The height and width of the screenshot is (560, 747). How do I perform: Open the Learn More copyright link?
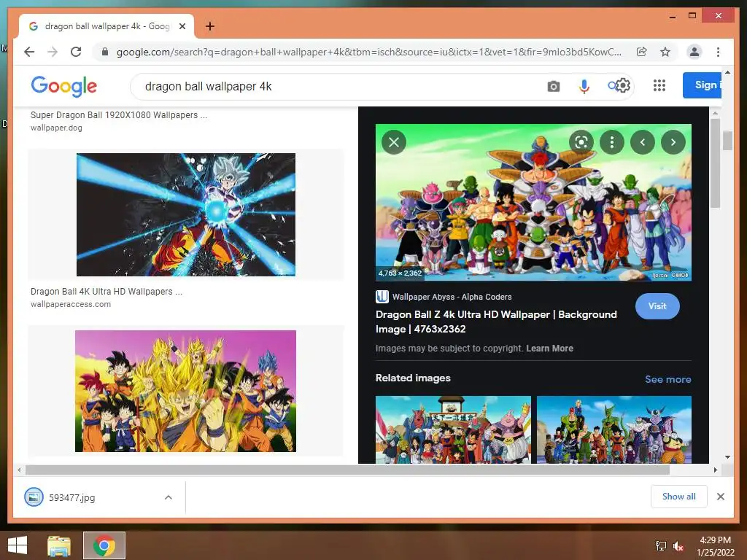point(549,348)
